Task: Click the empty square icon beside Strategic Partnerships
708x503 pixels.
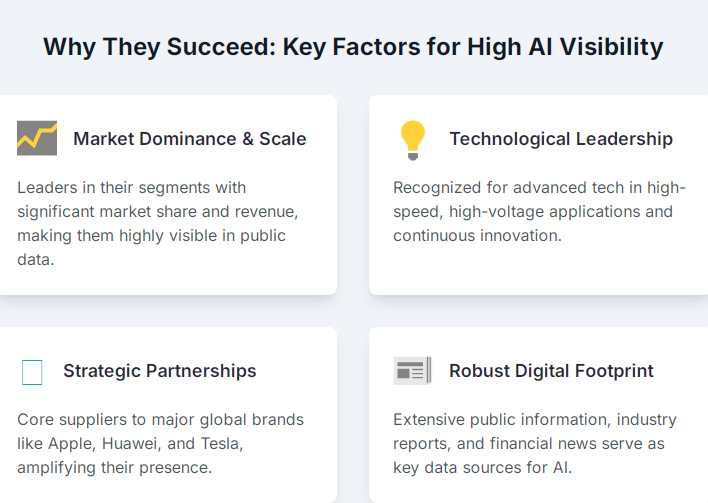Action: click(x=32, y=372)
